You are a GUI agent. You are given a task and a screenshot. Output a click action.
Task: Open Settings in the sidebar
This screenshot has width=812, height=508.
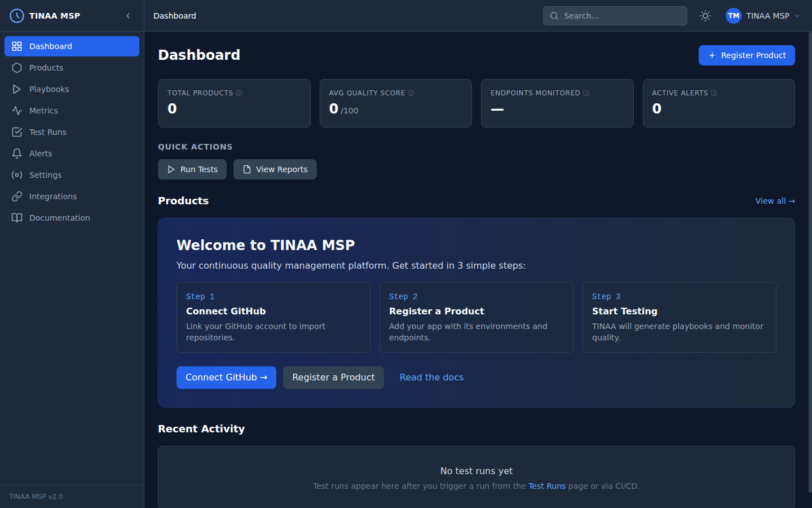point(72,175)
